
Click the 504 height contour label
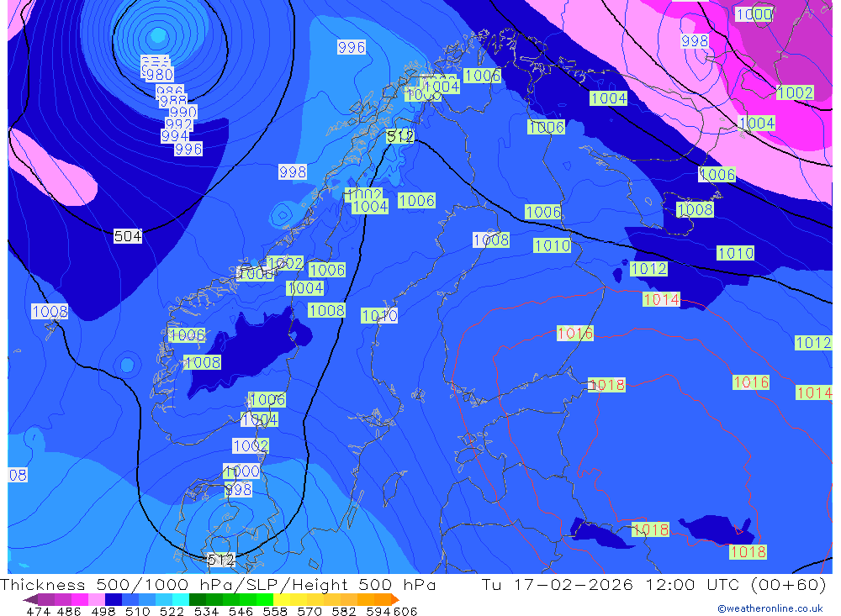pos(128,236)
